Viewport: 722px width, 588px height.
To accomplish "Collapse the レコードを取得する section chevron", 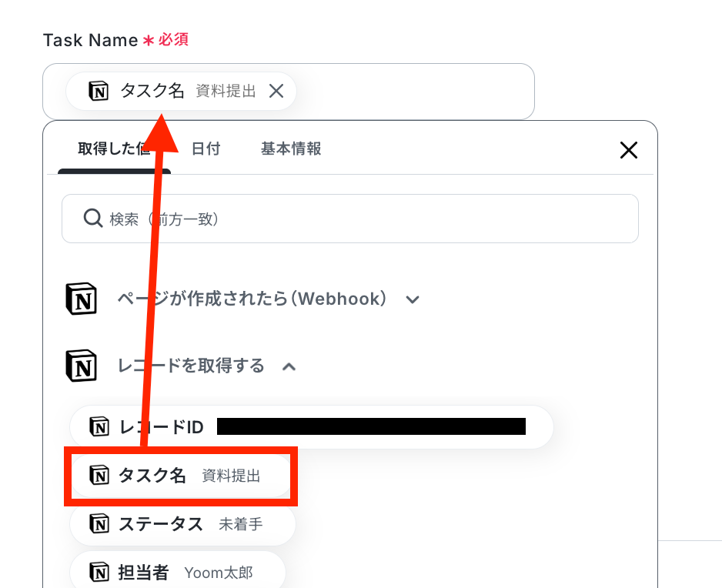I will (289, 367).
